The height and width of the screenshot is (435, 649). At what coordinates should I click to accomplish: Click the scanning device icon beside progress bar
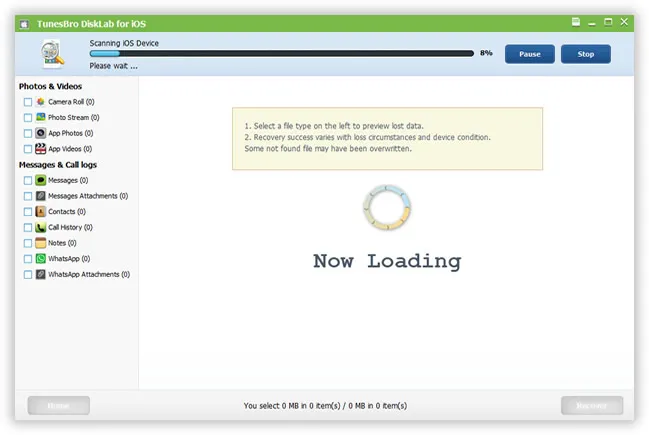[52, 54]
